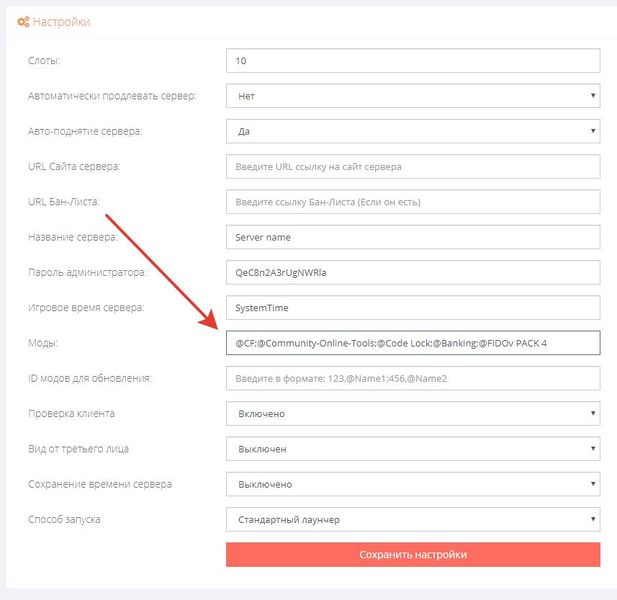Click the Игровое время сервера field
Image resolution: width=617 pixels, height=600 pixels.
coord(413,308)
